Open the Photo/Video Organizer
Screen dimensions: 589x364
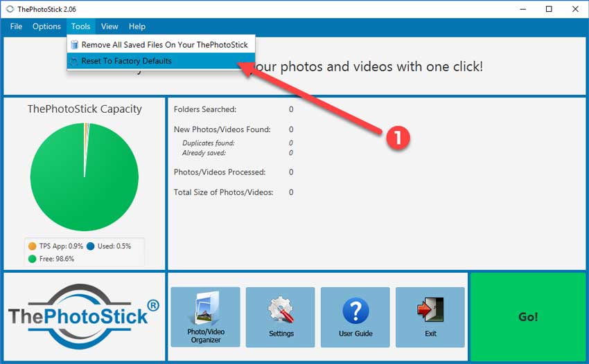[x=206, y=317]
